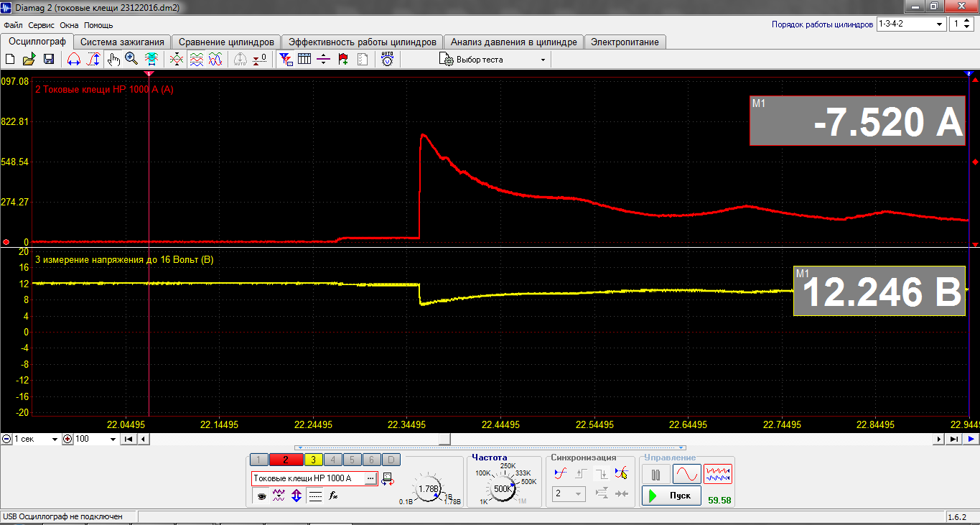Screen dimensions: 980x525
Task: Switch to Эффективность работы цилиндров tab
Action: (362, 42)
